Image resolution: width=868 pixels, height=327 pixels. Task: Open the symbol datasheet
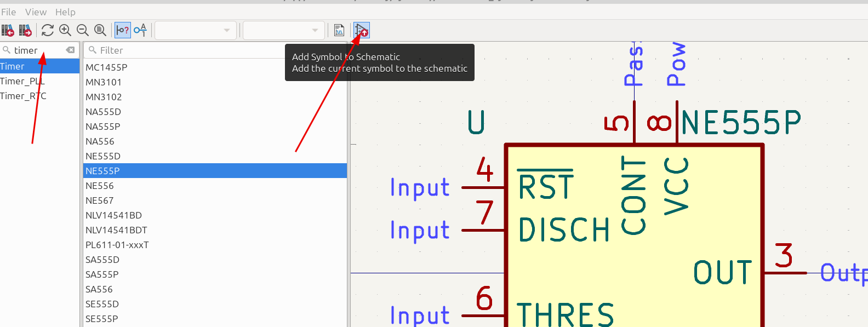(339, 30)
